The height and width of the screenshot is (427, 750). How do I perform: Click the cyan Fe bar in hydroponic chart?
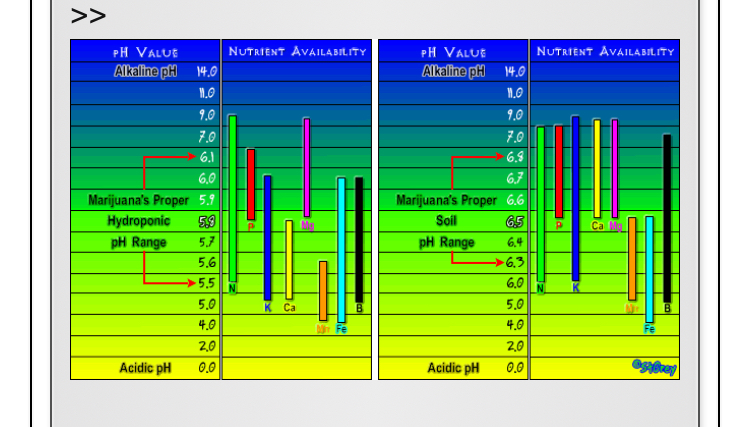341,249
